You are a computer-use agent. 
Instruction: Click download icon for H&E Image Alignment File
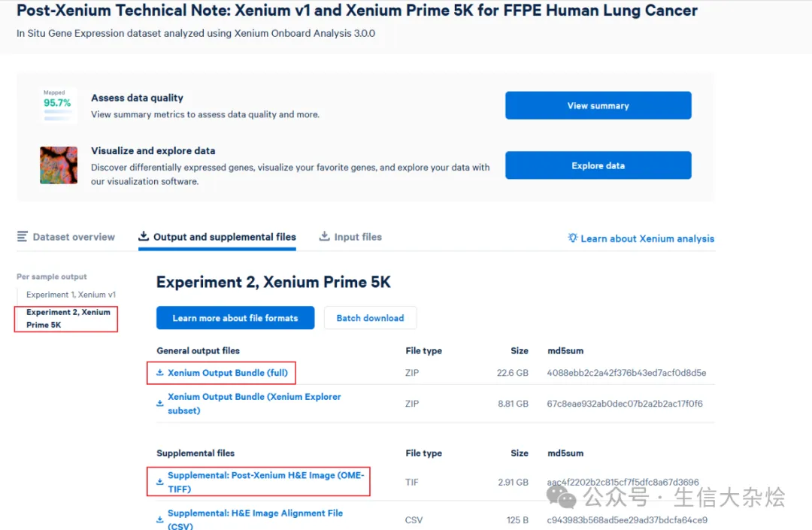(159, 519)
